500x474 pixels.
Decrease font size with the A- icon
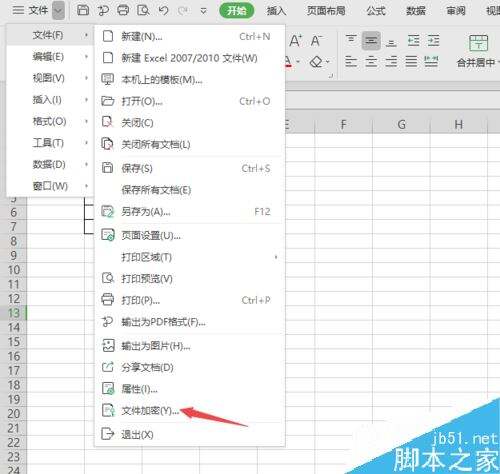[x=316, y=41]
